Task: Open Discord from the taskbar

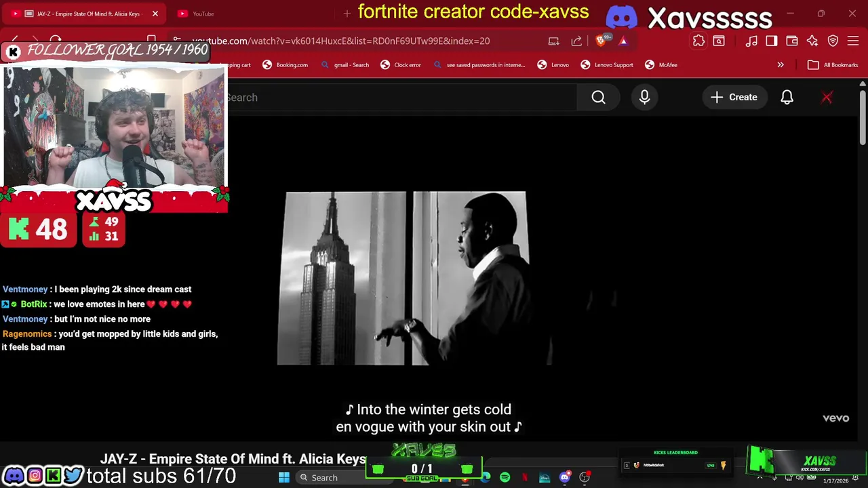Action: [564, 478]
